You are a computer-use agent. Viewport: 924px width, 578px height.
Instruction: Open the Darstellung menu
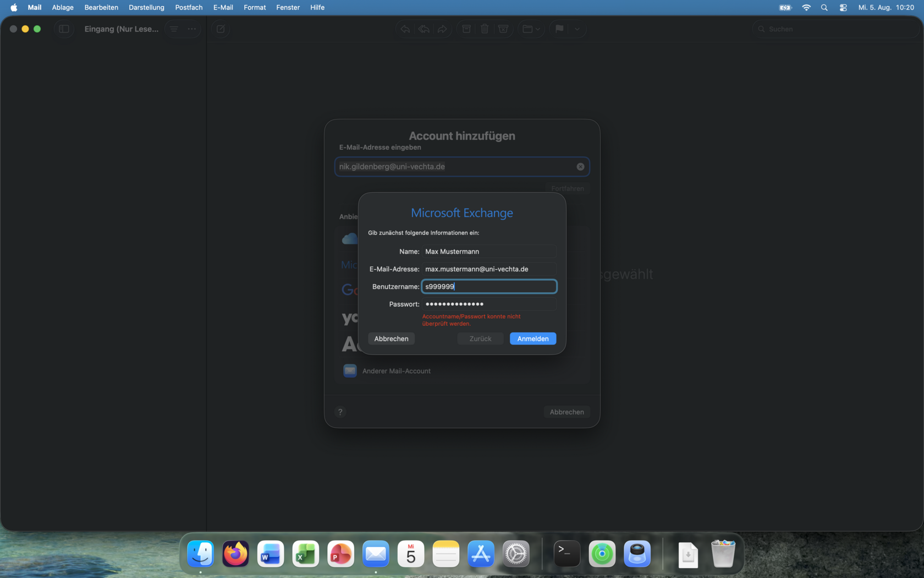click(x=146, y=8)
